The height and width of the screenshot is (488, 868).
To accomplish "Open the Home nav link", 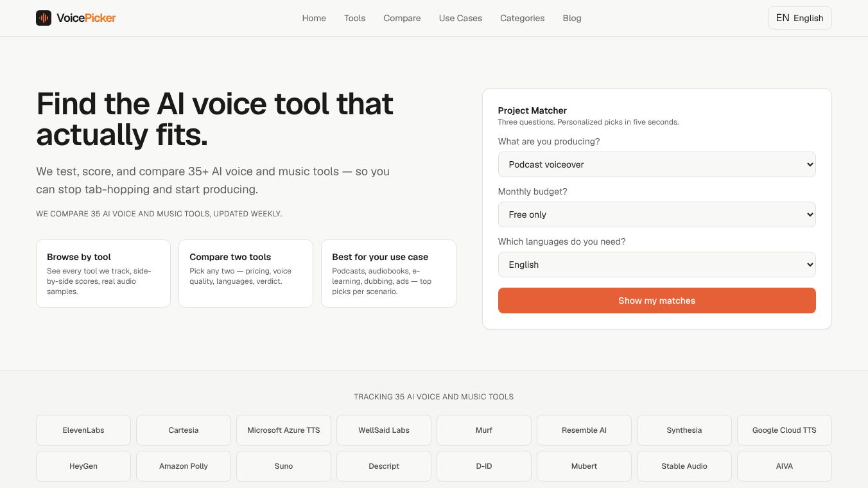I will pyautogui.click(x=314, y=18).
